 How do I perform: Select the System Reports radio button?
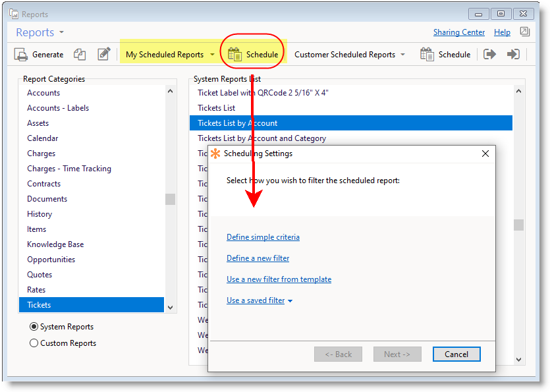pyautogui.click(x=34, y=327)
